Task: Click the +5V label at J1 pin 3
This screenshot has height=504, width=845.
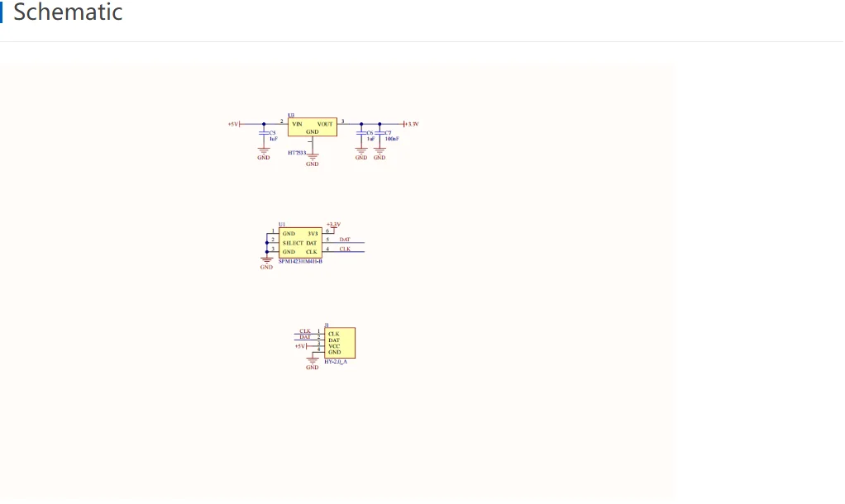Action: pos(300,346)
